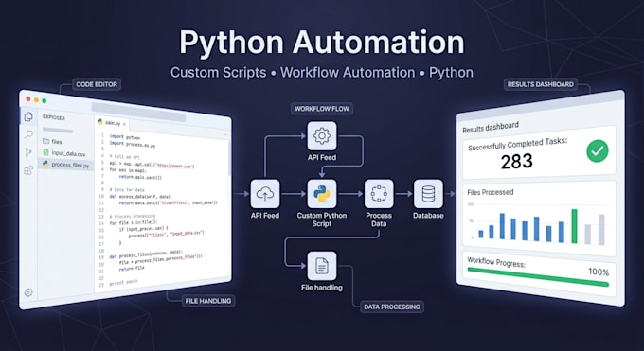Click the Python icon on sain.py tab
Screen dimensions: 644x351
click(100, 122)
